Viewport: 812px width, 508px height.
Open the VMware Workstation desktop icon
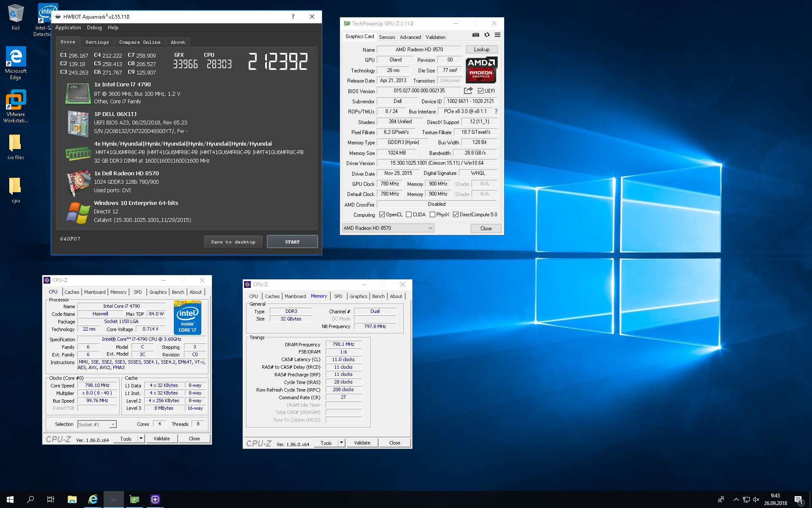pyautogui.click(x=16, y=106)
